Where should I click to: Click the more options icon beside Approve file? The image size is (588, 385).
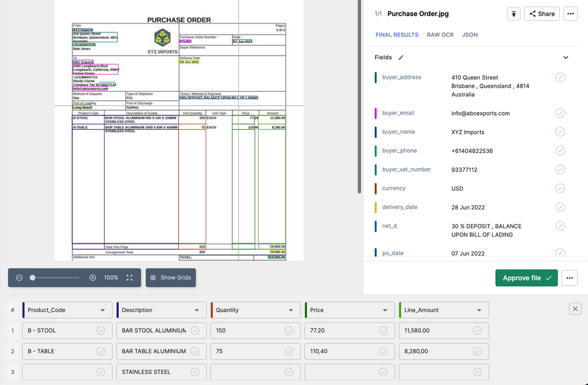pyautogui.click(x=569, y=278)
